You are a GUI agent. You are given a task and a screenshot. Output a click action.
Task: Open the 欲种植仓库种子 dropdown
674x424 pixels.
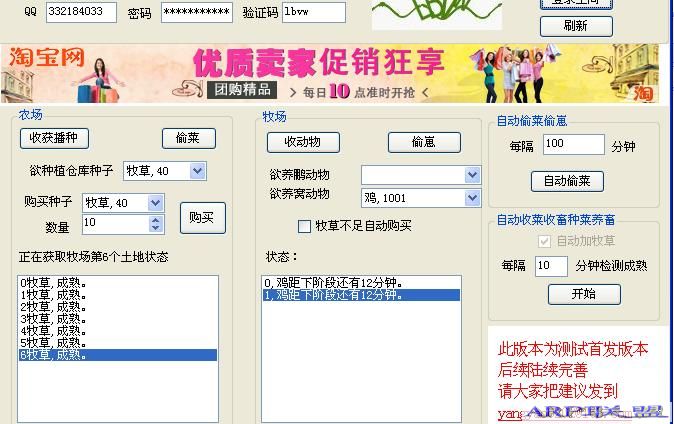[197, 171]
